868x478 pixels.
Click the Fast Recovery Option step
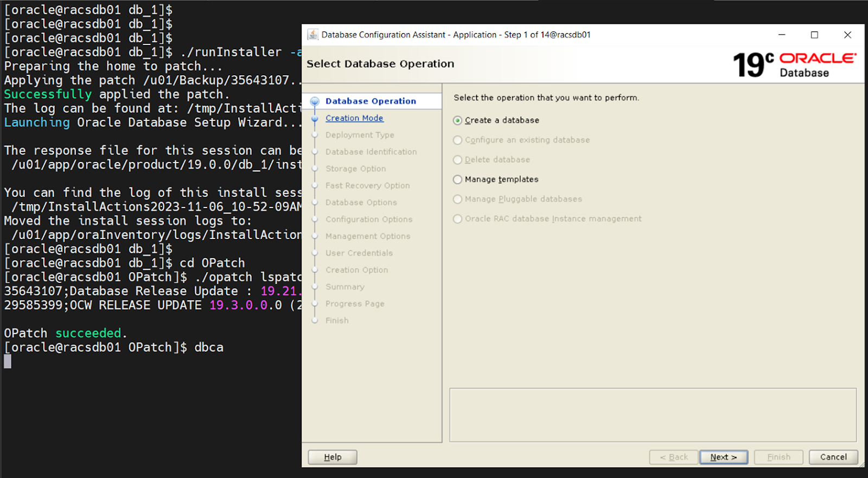(368, 185)
